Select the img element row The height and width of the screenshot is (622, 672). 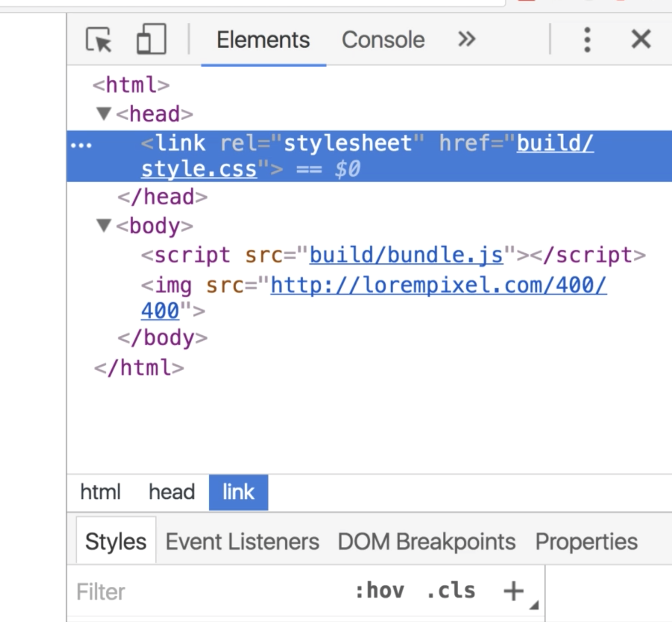click(x=374, y=298)
